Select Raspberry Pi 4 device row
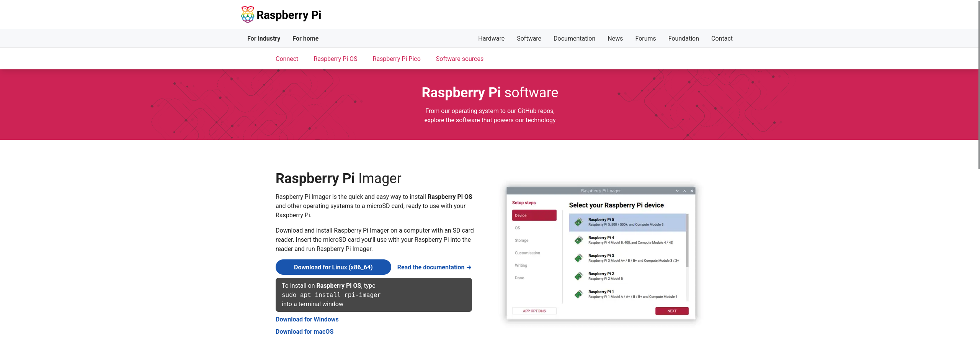Screen dimensions: 980x364 point(627,240)
